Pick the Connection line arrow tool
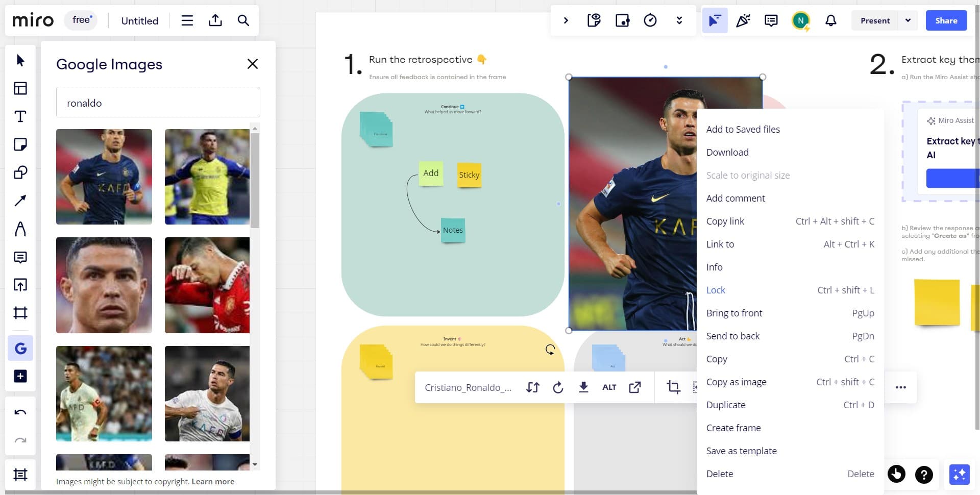This screenshot has width=980, height=495. [20, 201]
